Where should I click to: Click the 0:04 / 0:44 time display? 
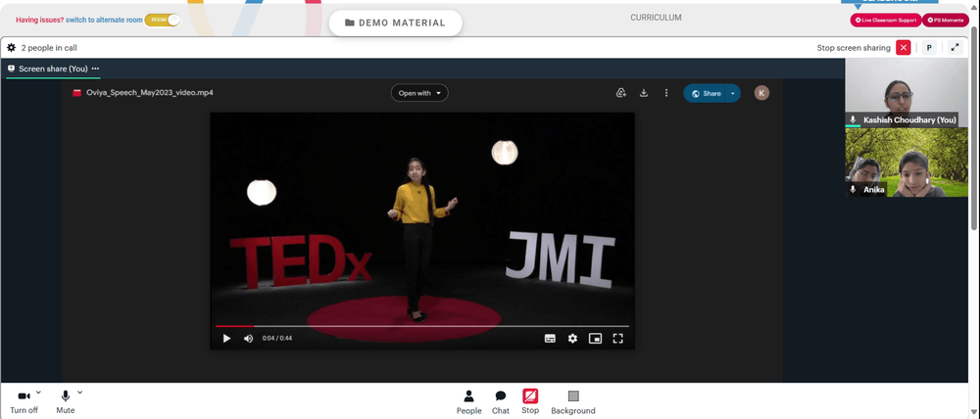pyautogui.click(x=277, y=339)
